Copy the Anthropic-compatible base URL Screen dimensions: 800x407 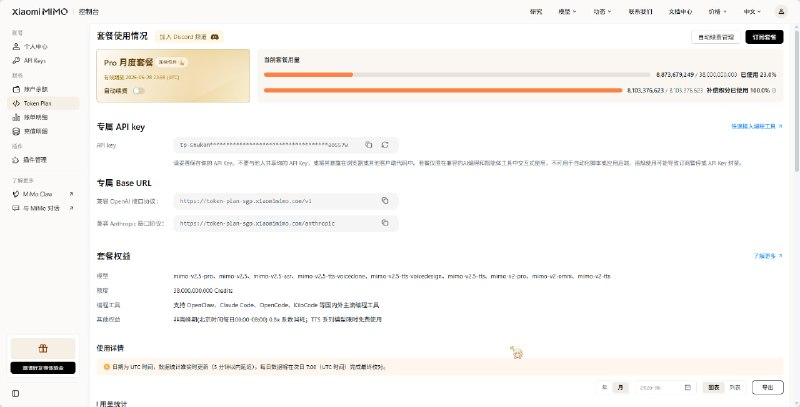point(385,223)
